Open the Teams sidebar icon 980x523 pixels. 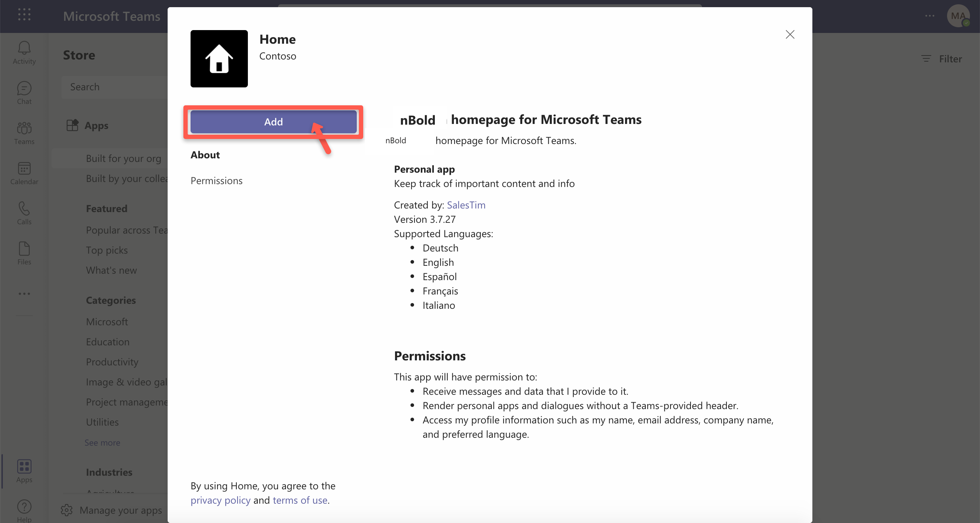[24, 133]
